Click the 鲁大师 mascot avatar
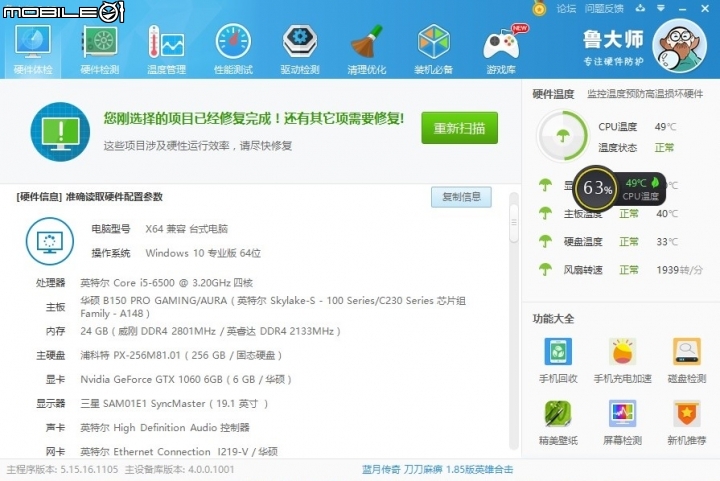This screenshot has height=481, width=720. (679, 46)
